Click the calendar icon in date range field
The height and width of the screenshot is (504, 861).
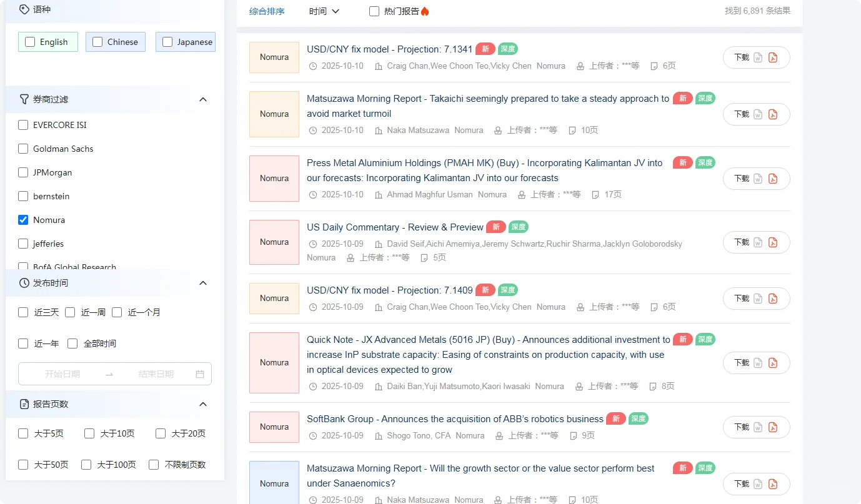200,374
